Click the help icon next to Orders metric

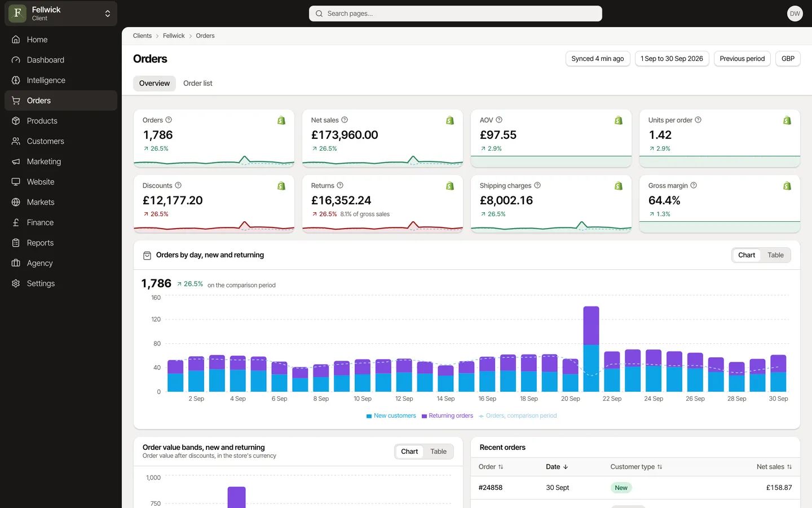click(169, 120)
